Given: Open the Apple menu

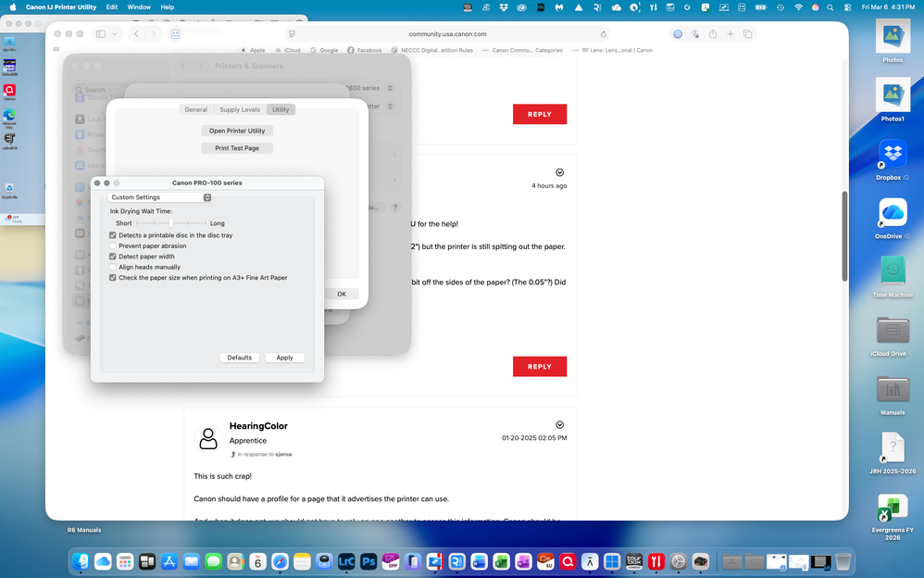Looking at the screenshot, I should [x=13, y=7].
